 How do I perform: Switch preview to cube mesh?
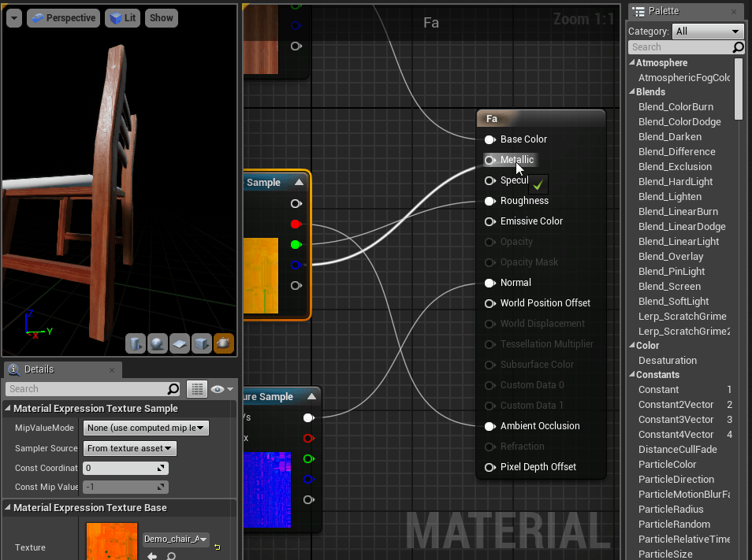(x=202, y=343)
